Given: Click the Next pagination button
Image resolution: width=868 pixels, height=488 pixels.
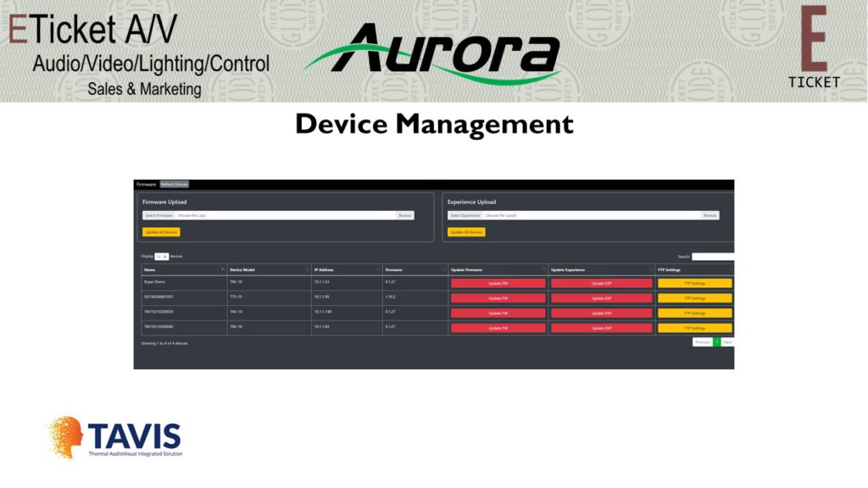Looking at the screenshot, I should [727, 342].
